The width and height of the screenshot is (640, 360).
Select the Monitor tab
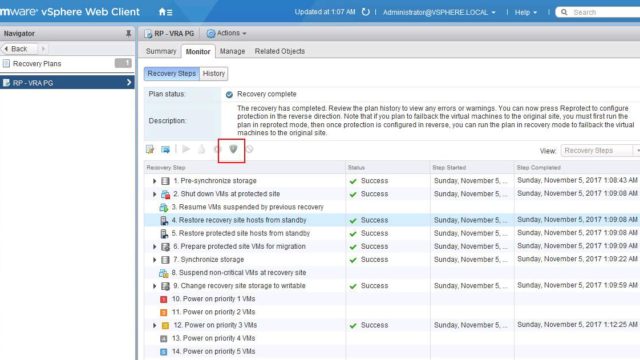198,51
